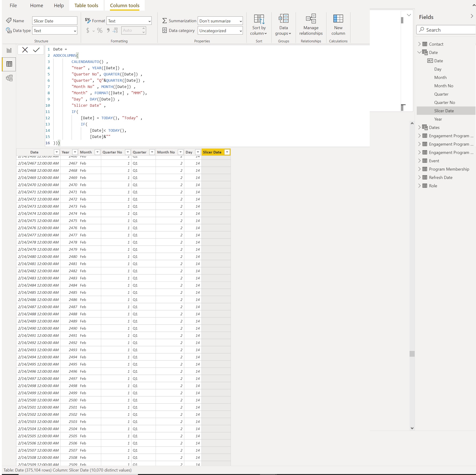Switch to the Home tab
The height and width of the screenshot is (475, 476).
36,5
